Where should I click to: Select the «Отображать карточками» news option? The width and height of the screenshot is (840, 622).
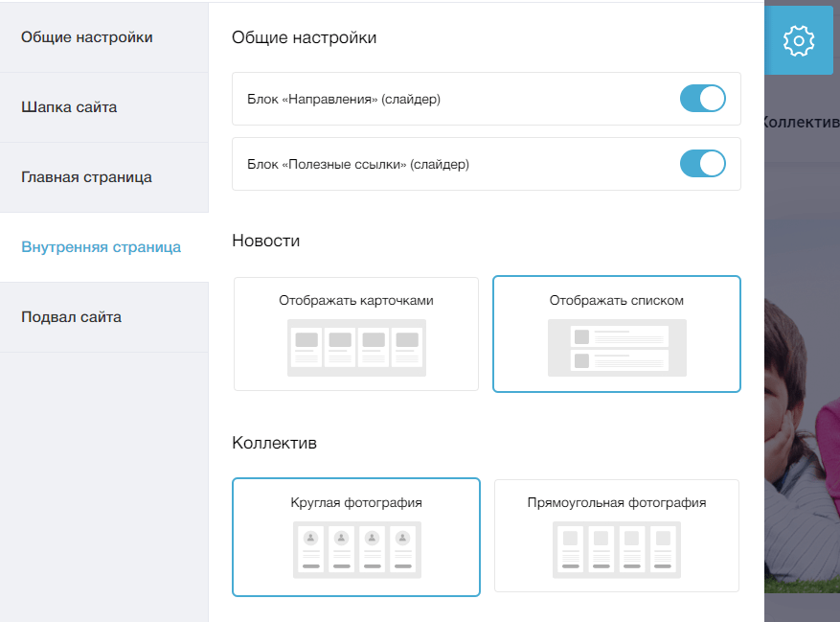click(x=356, y=334)
